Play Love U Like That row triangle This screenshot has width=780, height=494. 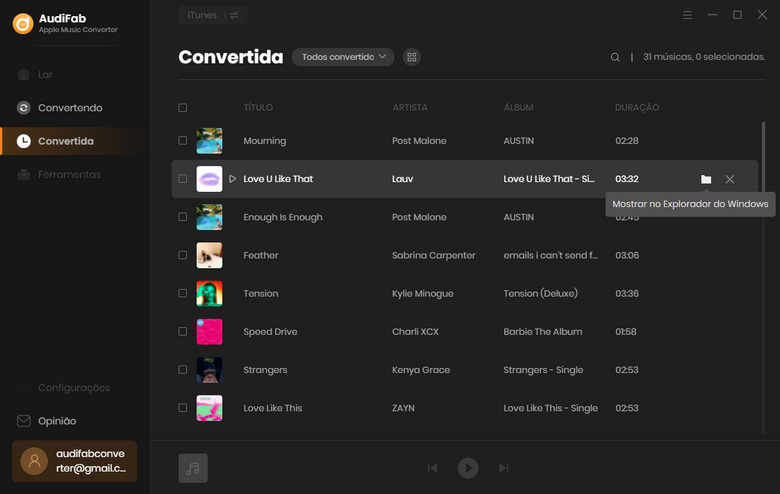point(232,179)
